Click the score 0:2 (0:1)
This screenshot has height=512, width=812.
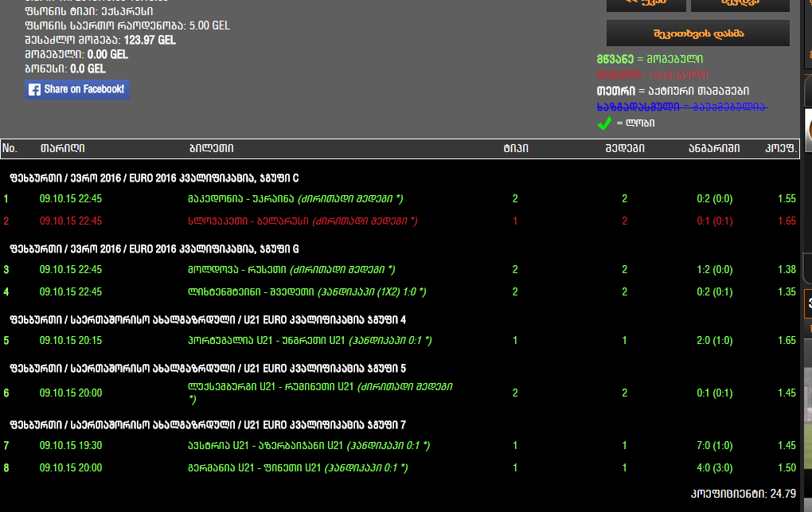[715, 291]
